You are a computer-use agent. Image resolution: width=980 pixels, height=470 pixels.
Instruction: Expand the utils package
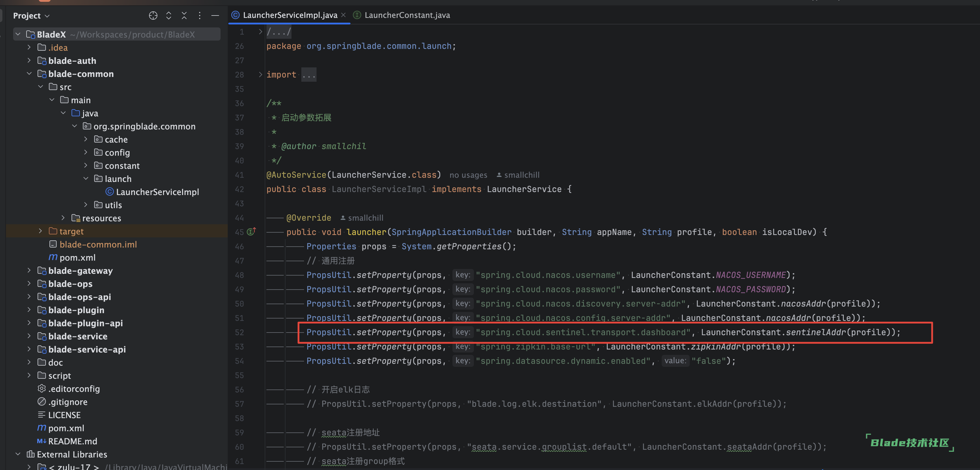(x=86, y=205)
